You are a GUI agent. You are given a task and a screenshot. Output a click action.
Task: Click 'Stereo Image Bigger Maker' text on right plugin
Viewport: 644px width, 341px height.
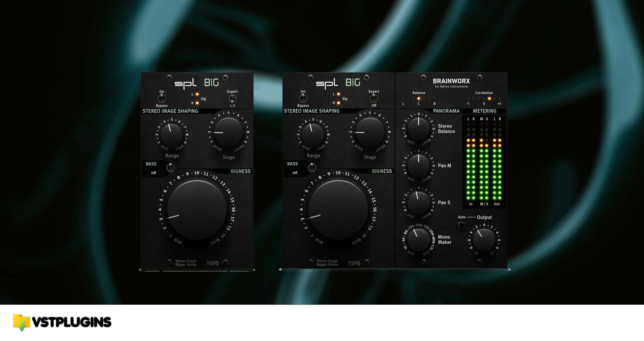[327, 263]
